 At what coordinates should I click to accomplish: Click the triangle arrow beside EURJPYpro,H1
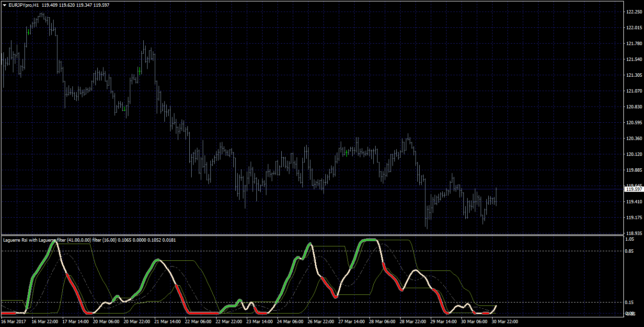4,4
